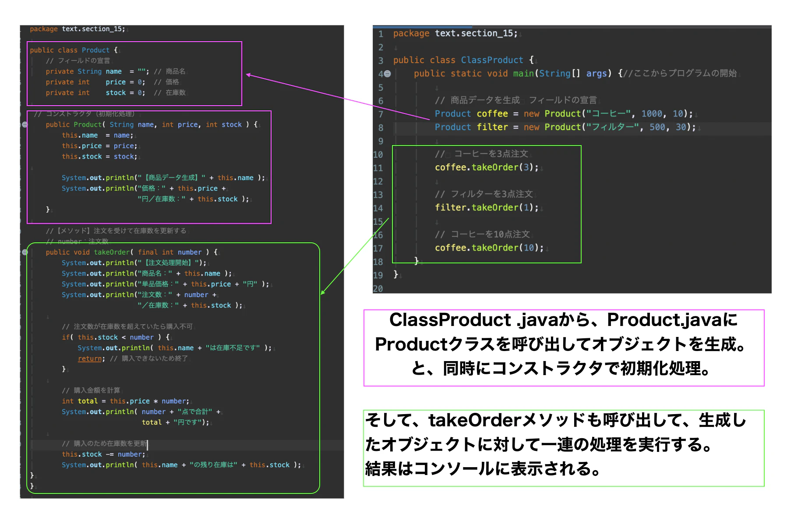
Task: Collapse the takeOrder method fold marker
Action: coord(25,252)
